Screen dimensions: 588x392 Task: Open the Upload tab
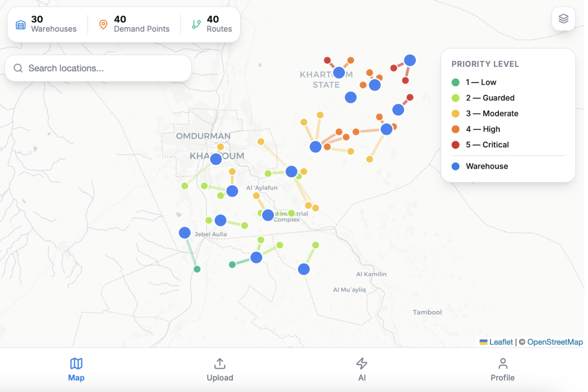pos(220,377)
